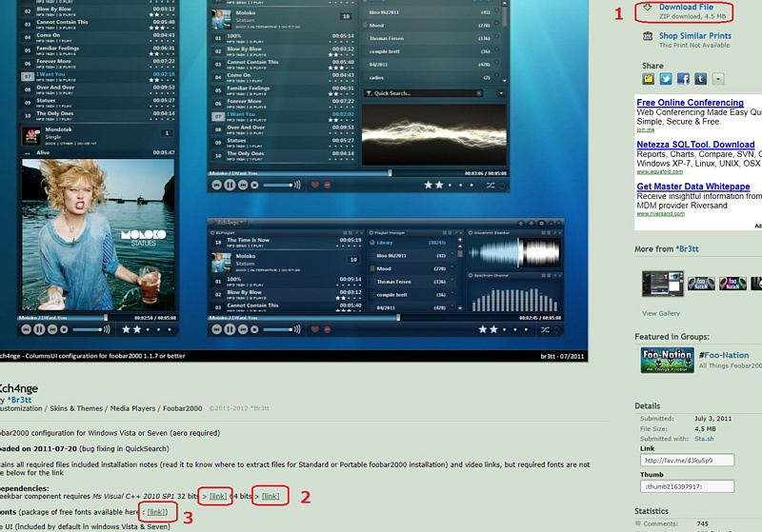Click Stop button in bottom player
Image resolution: width=762 pixels, height=532 pixels.
point(254,329)
